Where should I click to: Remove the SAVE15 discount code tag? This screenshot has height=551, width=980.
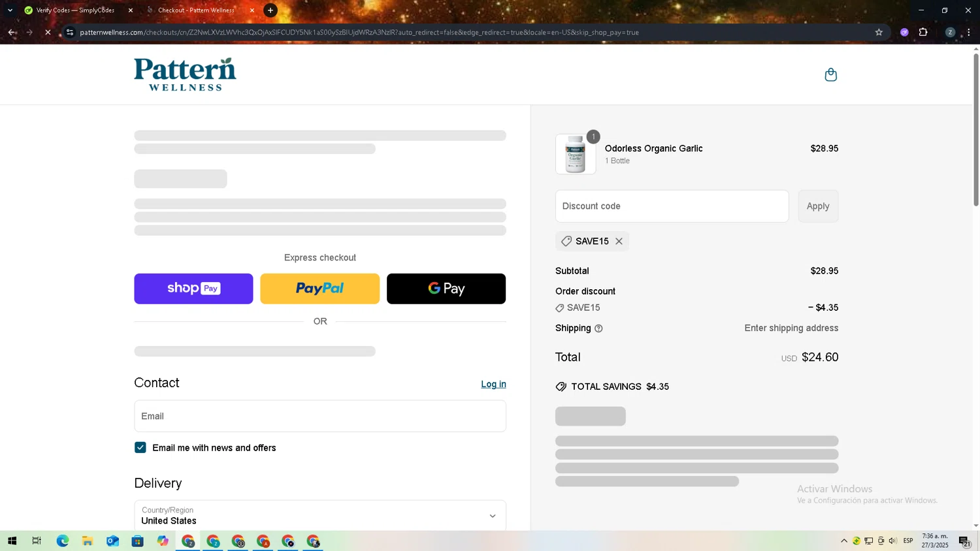tap(619, 242)
